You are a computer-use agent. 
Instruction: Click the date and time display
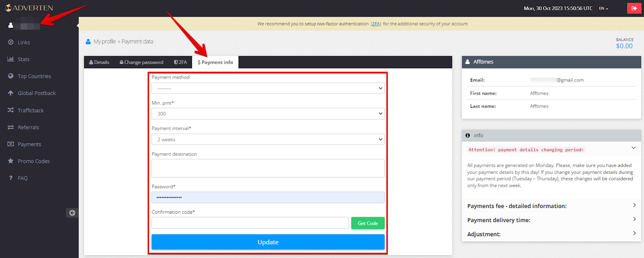558,8
